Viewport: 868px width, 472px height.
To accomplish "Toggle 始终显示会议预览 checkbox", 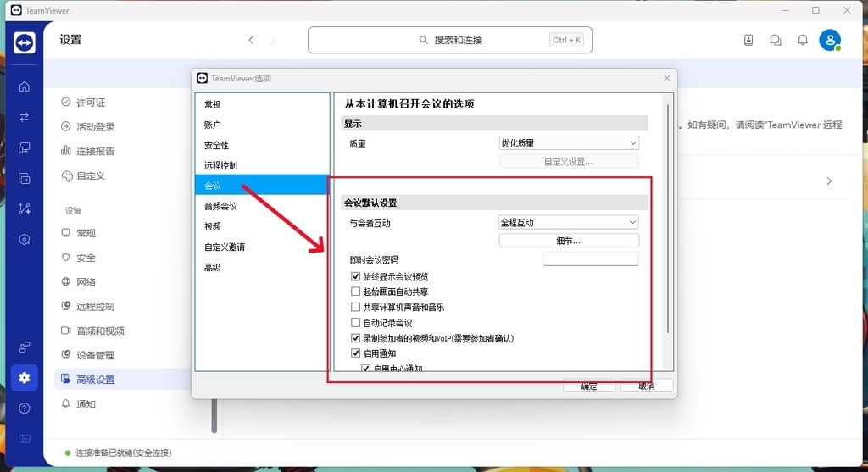I will [x=355, y=276].
